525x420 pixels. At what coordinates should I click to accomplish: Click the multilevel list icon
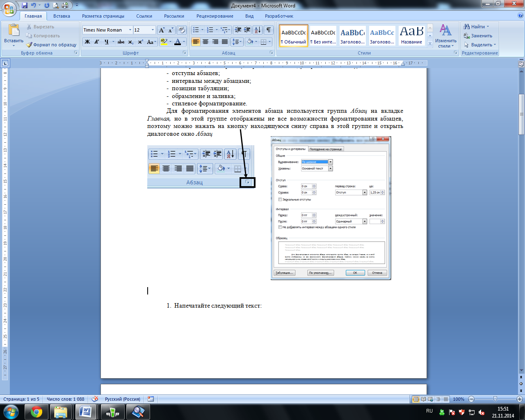[224, 30]
